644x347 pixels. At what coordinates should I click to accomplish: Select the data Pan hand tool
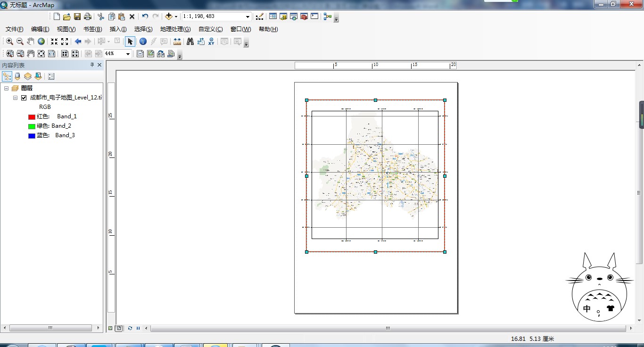31,41
